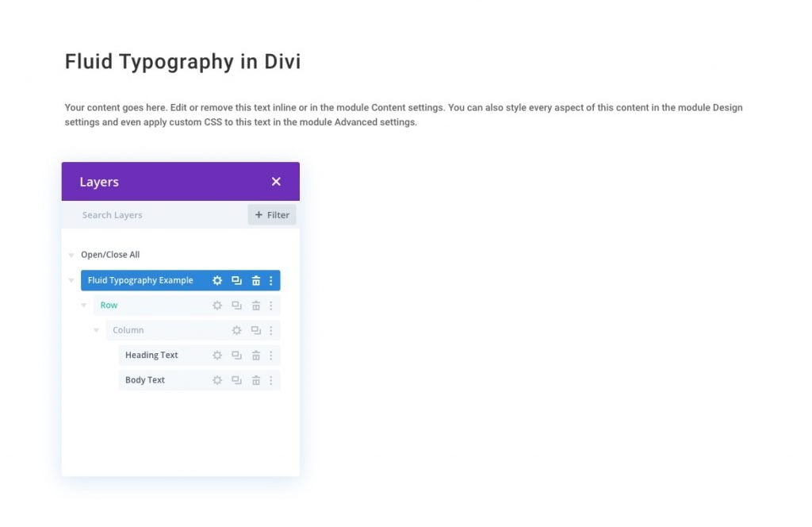The width and height of the screenshot is (812, 527).
Task: Open settings for Fluid Typography Example section
Action: coord(217,280)
